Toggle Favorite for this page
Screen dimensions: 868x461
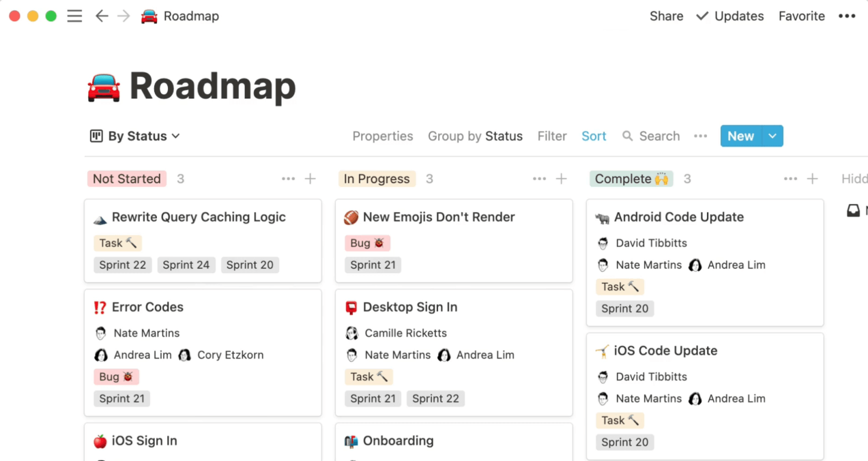pos(802,16)
